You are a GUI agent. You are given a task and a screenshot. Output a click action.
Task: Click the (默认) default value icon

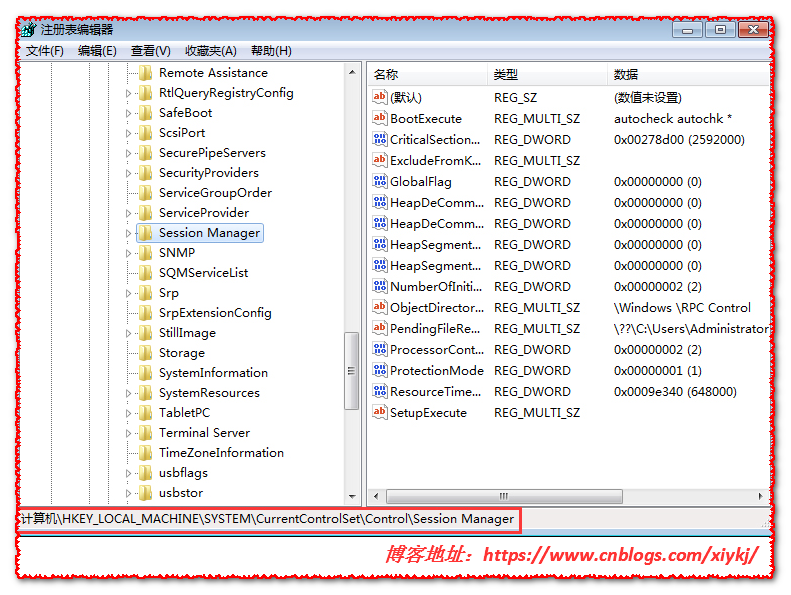[x=379, y=97]
